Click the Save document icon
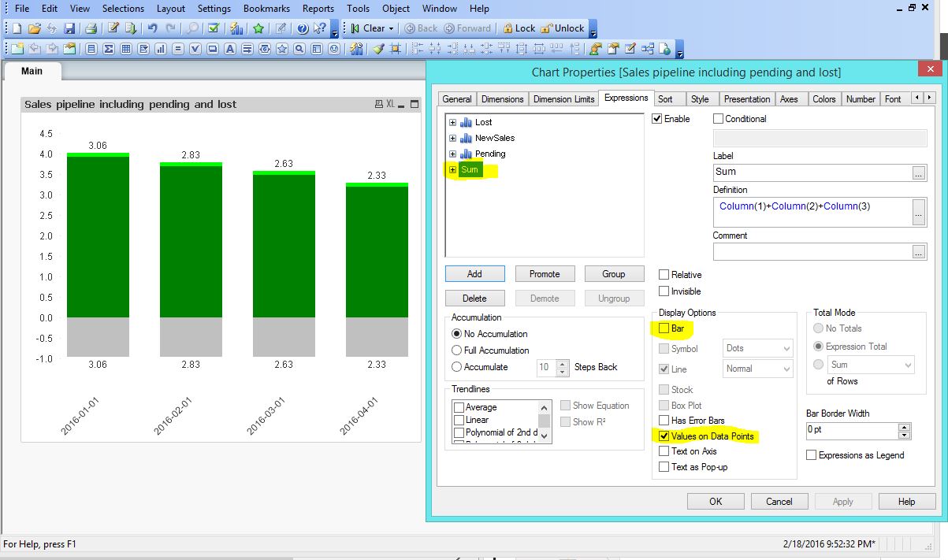Image resolution: width=948 pixels, height=560 pixels. coord(69,28)
